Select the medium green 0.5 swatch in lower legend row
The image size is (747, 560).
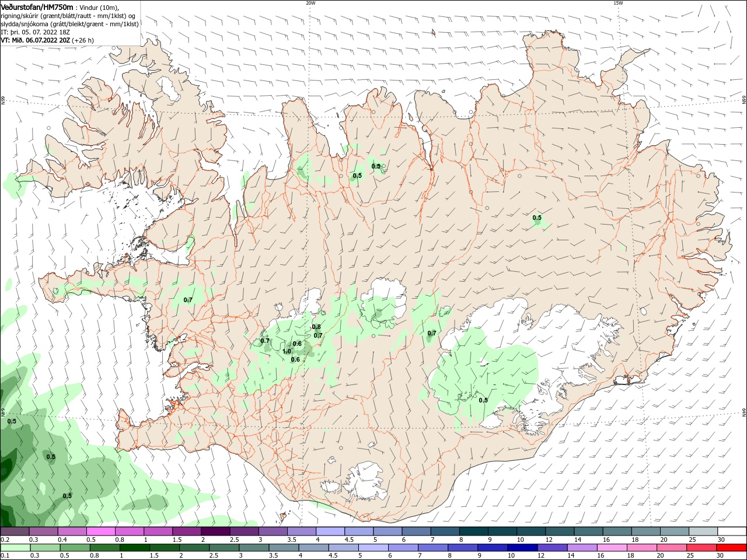75,548
